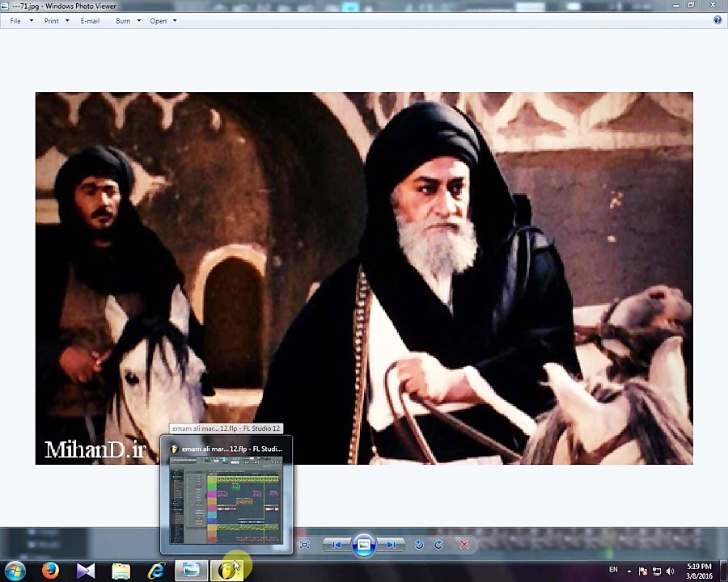Open the network tray icon

pos(657,571)
